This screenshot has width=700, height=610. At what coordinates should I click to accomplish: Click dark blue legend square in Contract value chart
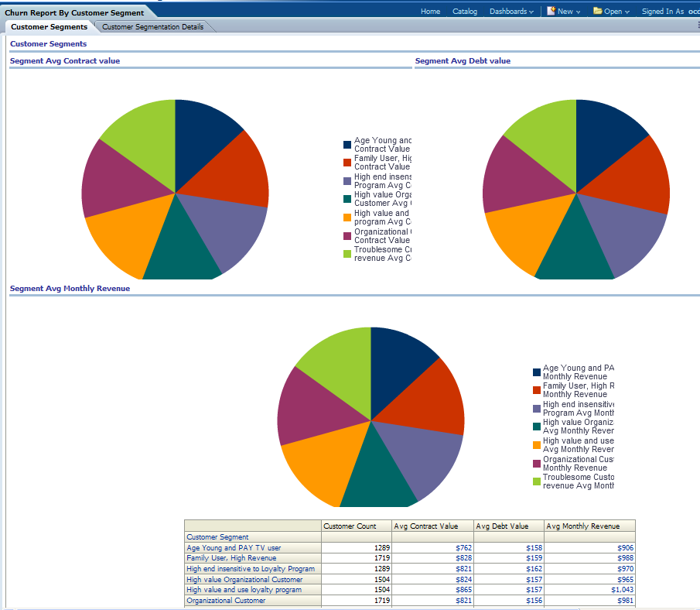pyautogui.click(x=347, y=145)
